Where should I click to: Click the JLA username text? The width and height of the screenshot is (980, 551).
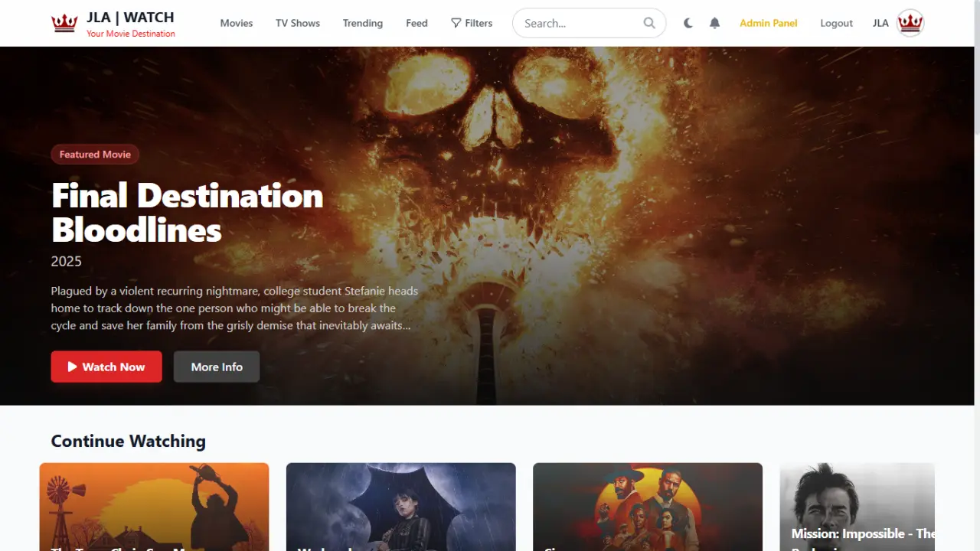pos(880,23)
